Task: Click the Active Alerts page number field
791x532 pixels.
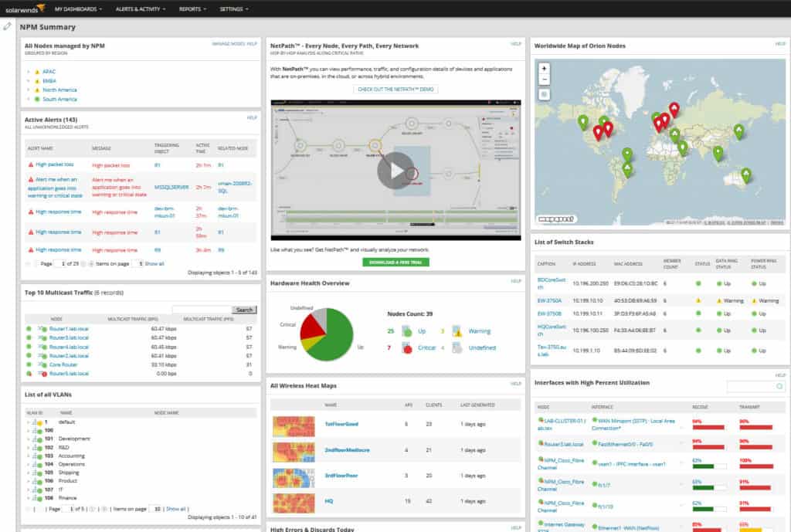Action: coord(60,264)
